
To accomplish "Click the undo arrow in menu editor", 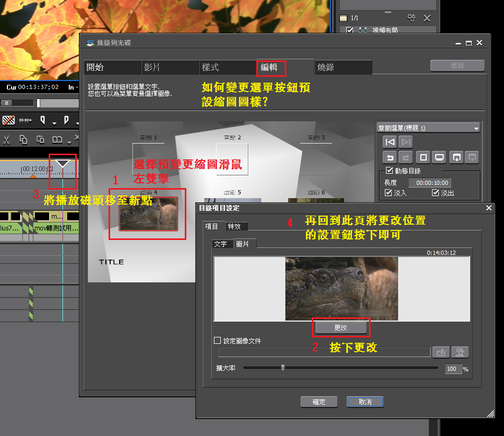I will click(390, 157).
